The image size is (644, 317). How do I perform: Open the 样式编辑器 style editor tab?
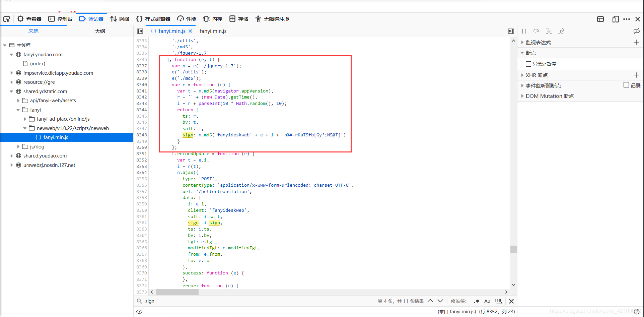[x=153, y=19]
